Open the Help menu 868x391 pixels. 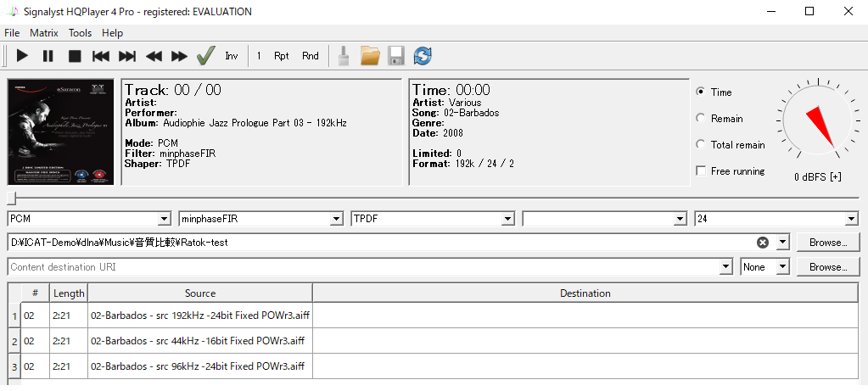[112, 33]
